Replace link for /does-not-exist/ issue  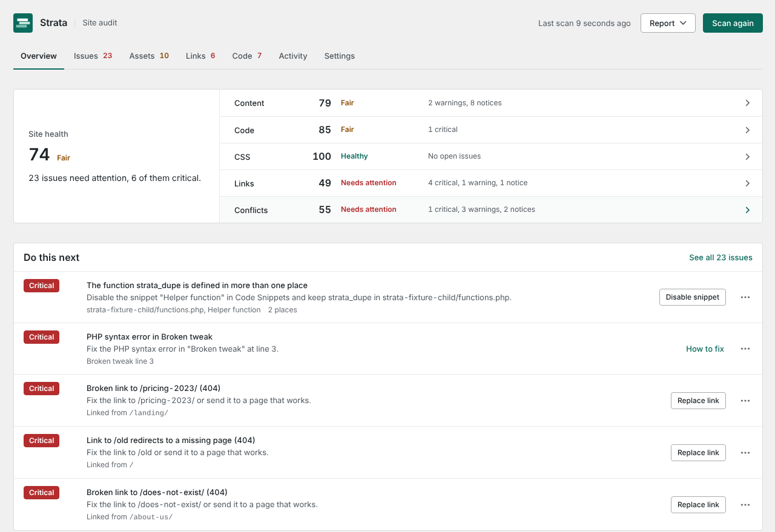(x=698, y=505)
